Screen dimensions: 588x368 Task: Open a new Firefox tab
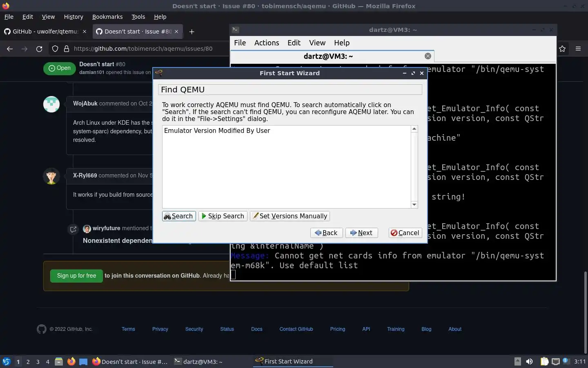[192, 31]
